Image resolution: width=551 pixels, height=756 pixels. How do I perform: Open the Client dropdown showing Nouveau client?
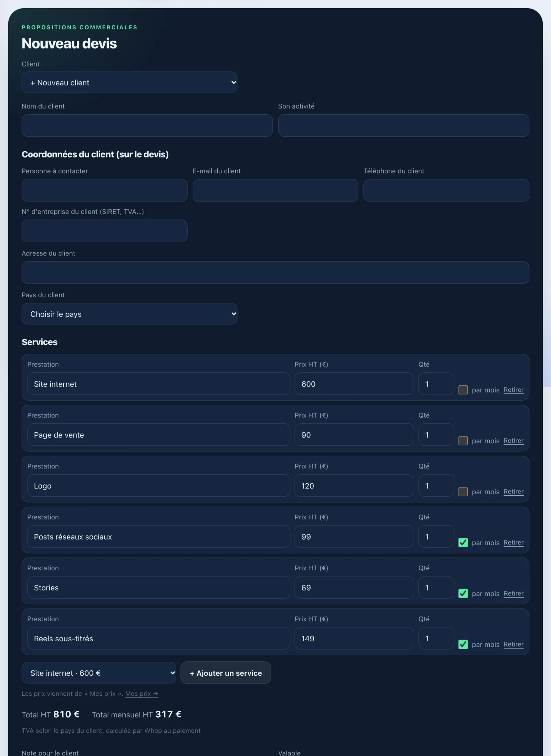point(129,82)
